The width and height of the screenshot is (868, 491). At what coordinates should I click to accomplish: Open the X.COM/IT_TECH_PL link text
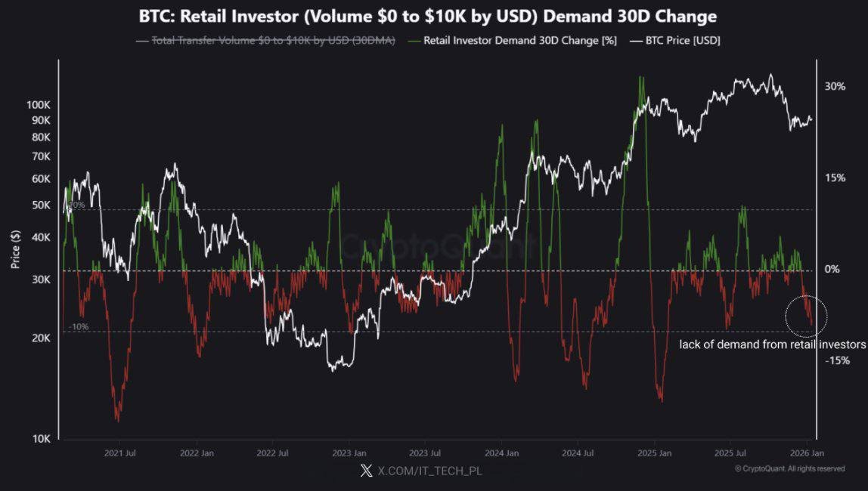[x=429, y=471]
